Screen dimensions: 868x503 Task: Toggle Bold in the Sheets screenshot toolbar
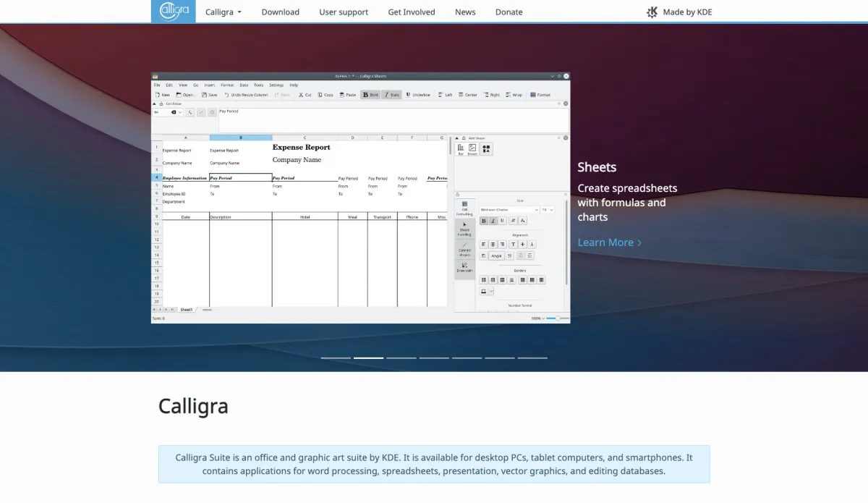pyautogui.click(x=370, y=95)
